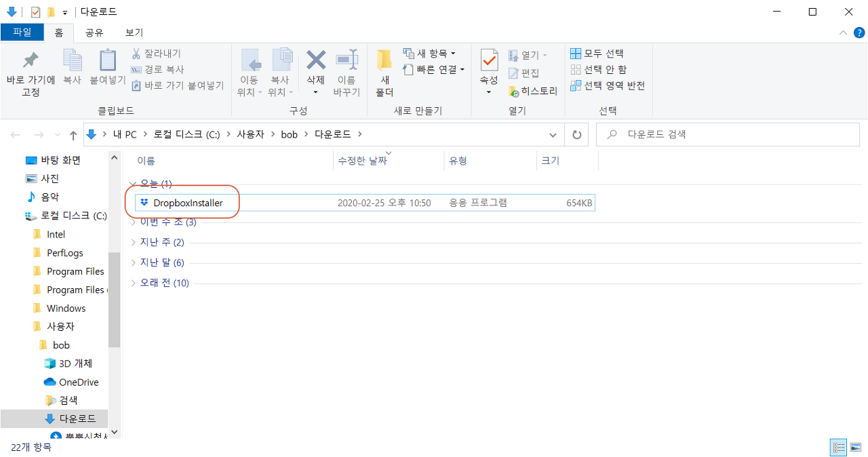Click bob in the address bar

(x=289, y=134)
